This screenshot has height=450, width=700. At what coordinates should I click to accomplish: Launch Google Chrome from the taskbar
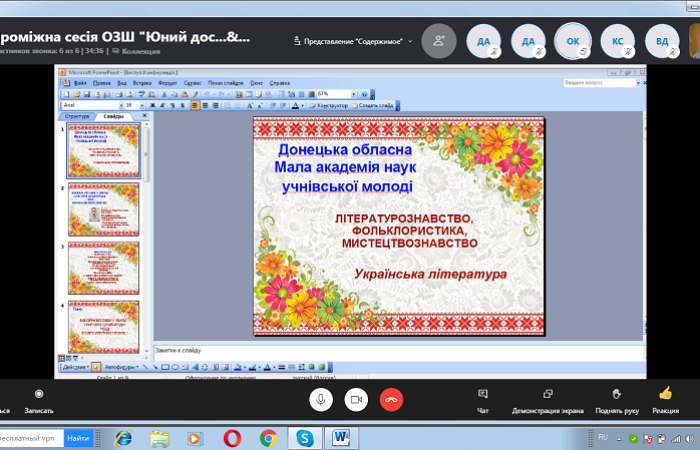tap(268, 438)
